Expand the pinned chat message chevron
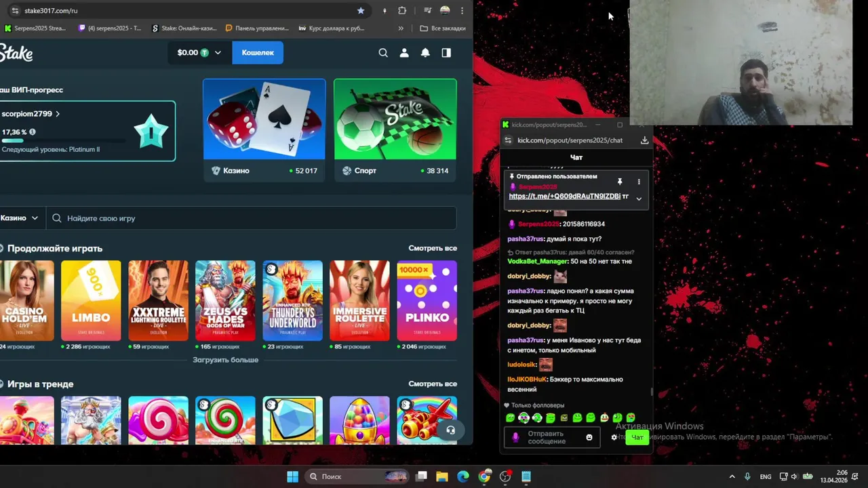This screenshot has width=868, height=488. coord(638,199)
